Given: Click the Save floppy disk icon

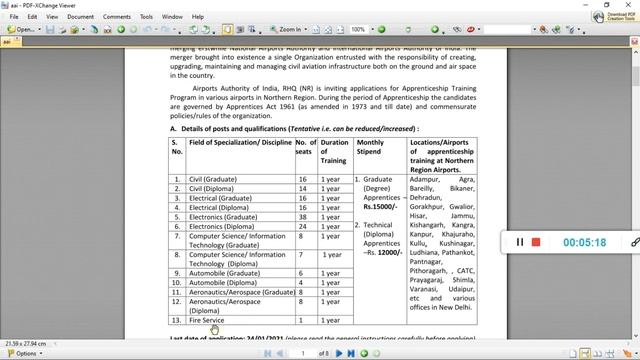Looking at the screenshot, I should pyautogui.click(x=50, y=29).
